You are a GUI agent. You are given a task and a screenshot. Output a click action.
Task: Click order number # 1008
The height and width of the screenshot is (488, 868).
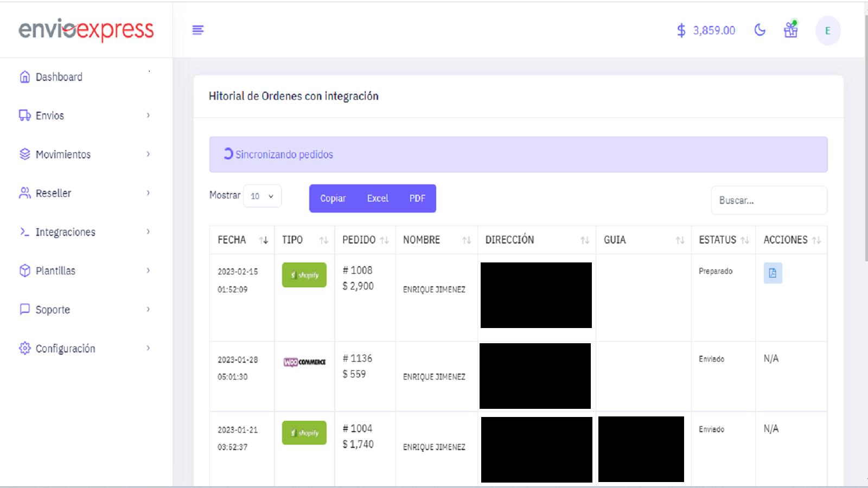click(x=358, y=270)
